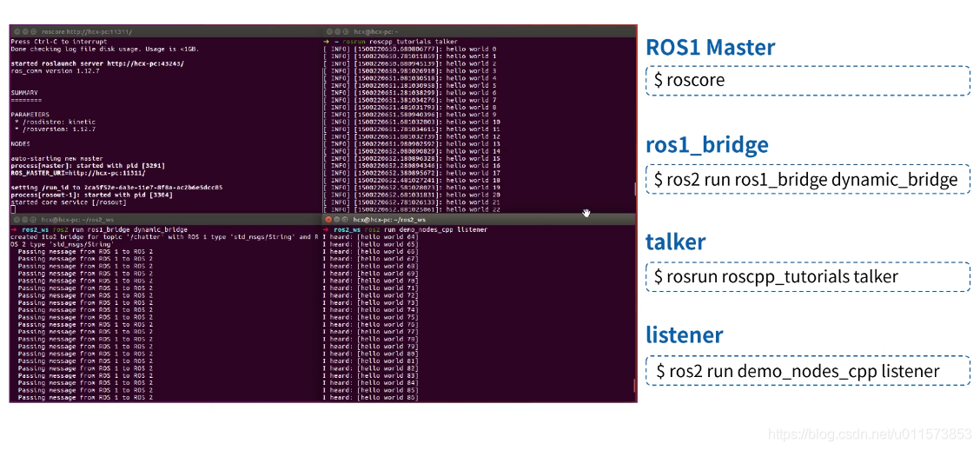Click talker output line 'hello world 5'
Screen dimensions: 980x450
coord(410,85)
